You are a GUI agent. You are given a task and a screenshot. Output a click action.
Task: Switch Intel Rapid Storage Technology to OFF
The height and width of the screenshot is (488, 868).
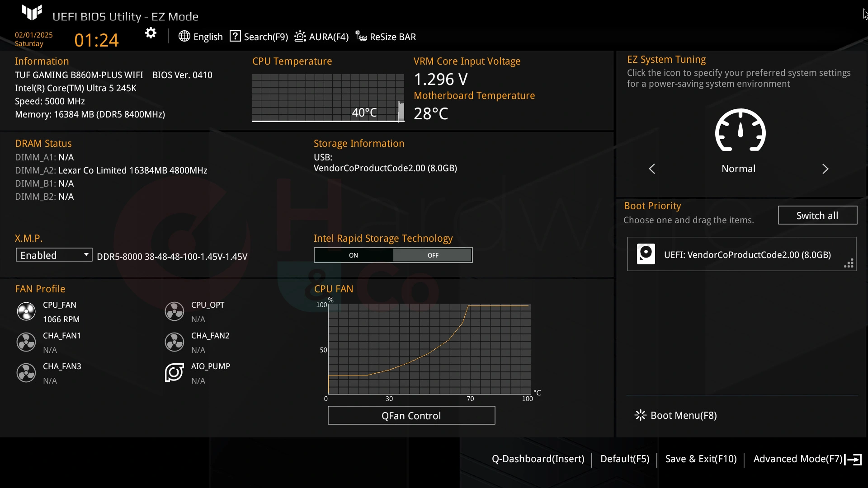(x=433, y=255)
